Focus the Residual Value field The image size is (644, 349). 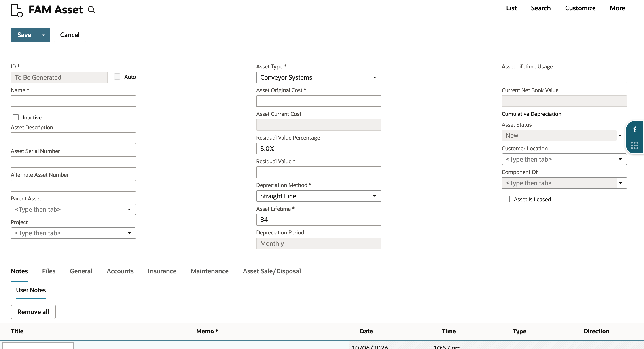[318, 172]
